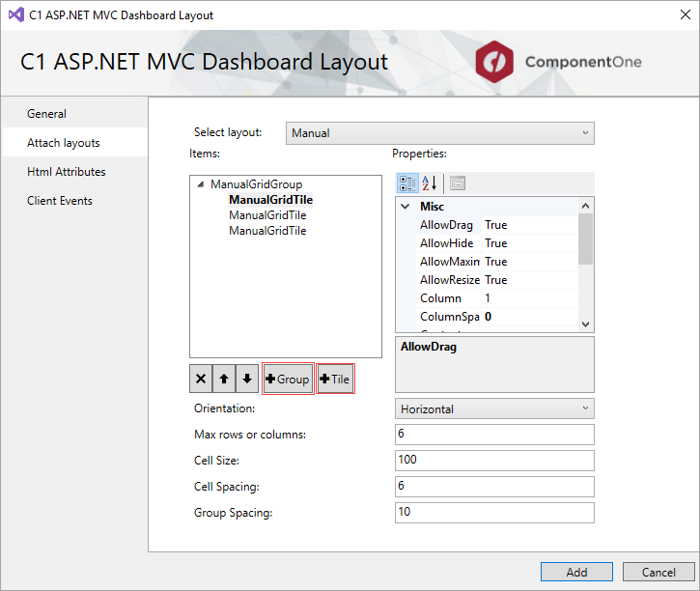Screen dimensions: 700x591
Task: Add a new Tile to the layout
Action: 336,379
